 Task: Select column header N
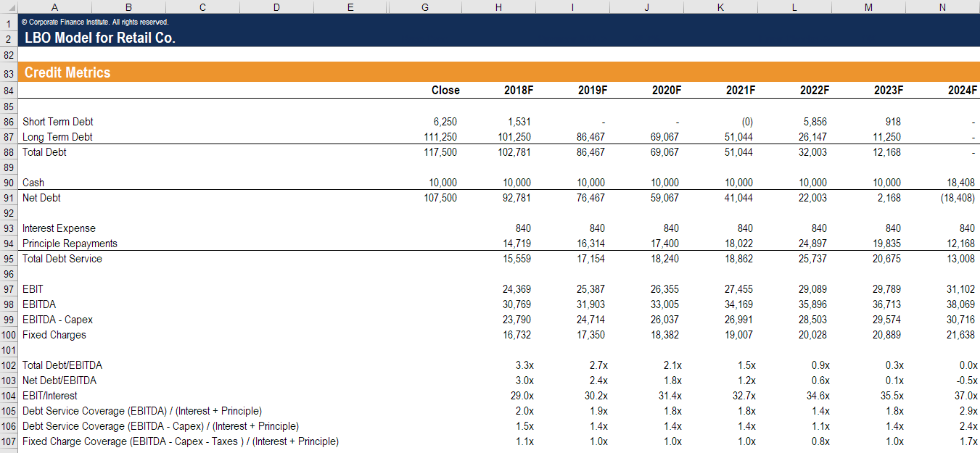tap(942, 7)
